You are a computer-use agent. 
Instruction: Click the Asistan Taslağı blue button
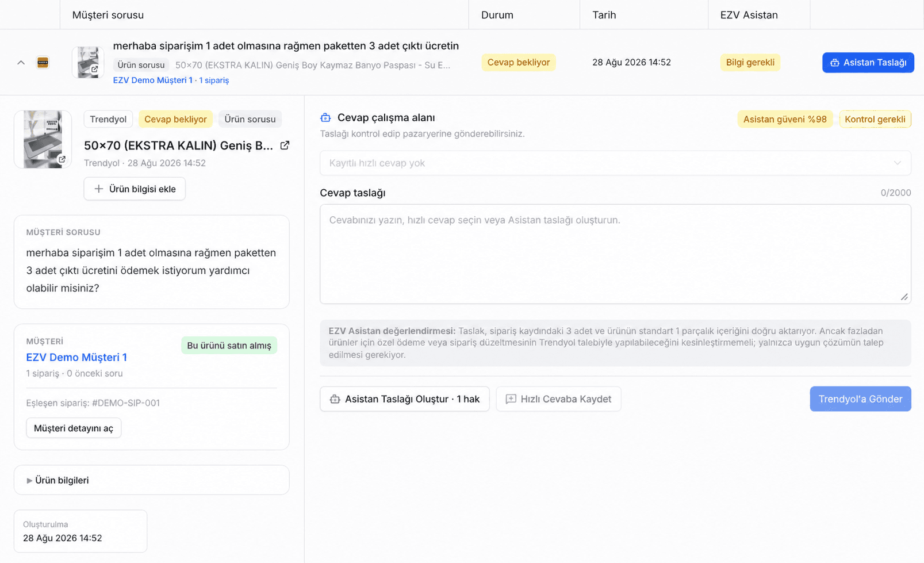(868, 62)
